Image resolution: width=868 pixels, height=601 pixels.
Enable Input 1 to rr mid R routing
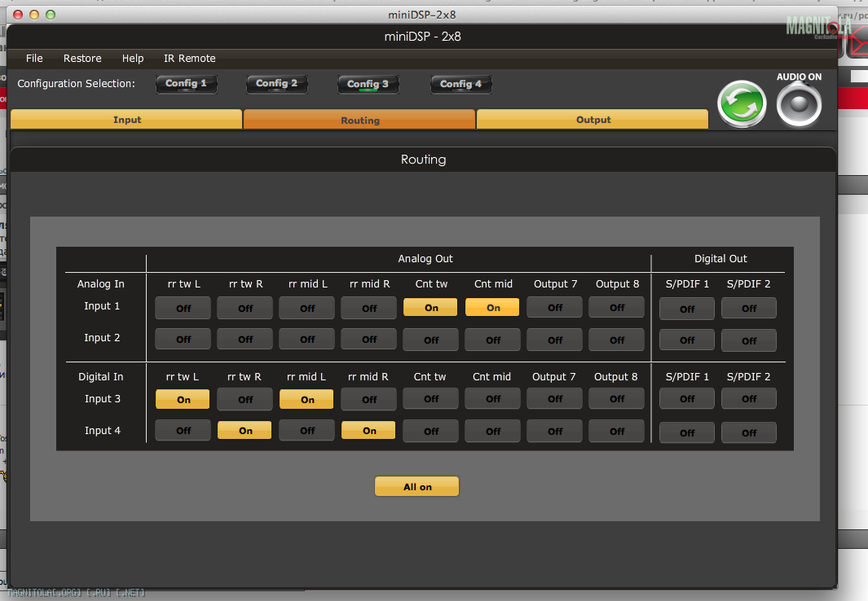pyautogui.click(x=369, y=308)
